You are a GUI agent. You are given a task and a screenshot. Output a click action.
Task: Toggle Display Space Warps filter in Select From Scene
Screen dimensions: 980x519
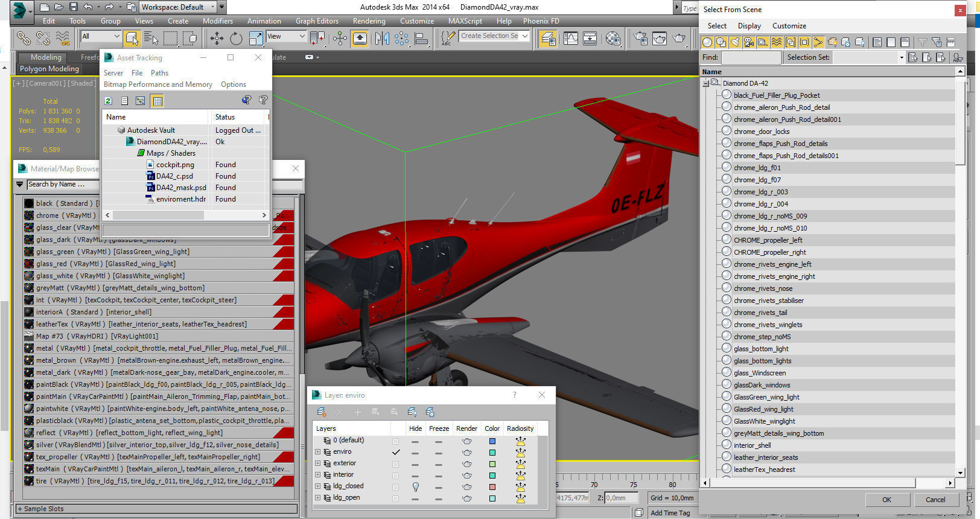pyautogui.click(x=776, y=42)
